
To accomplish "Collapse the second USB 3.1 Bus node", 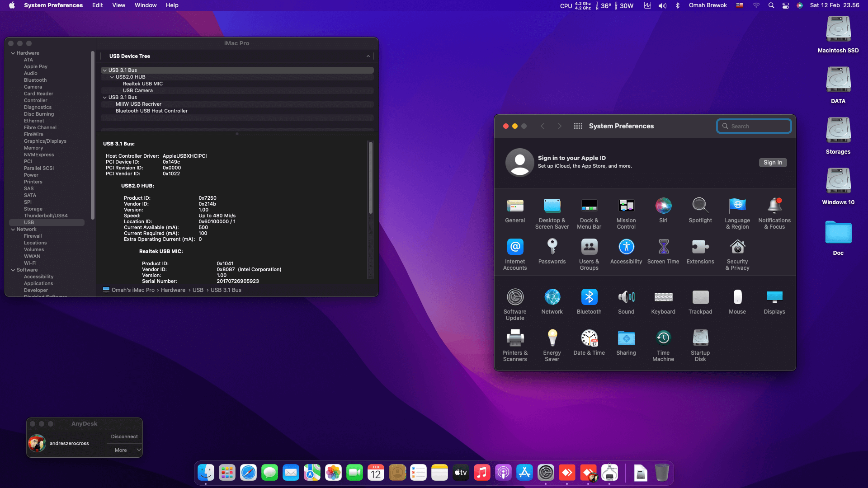I will [104, 98].
